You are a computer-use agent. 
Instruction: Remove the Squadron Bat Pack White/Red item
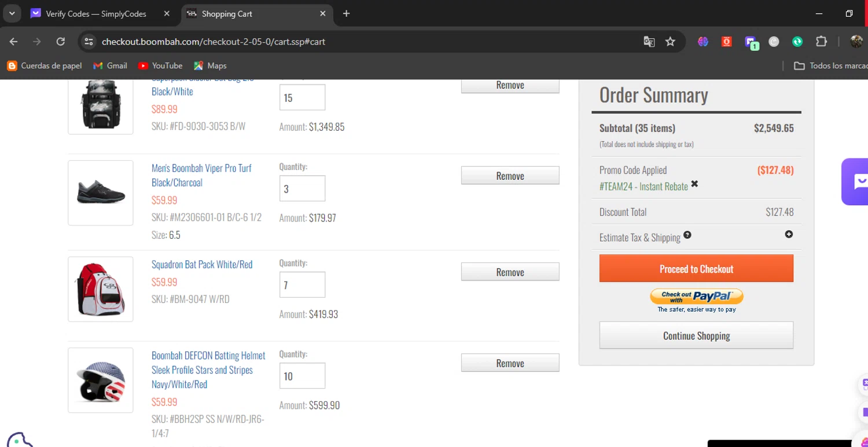pos(510,272)
